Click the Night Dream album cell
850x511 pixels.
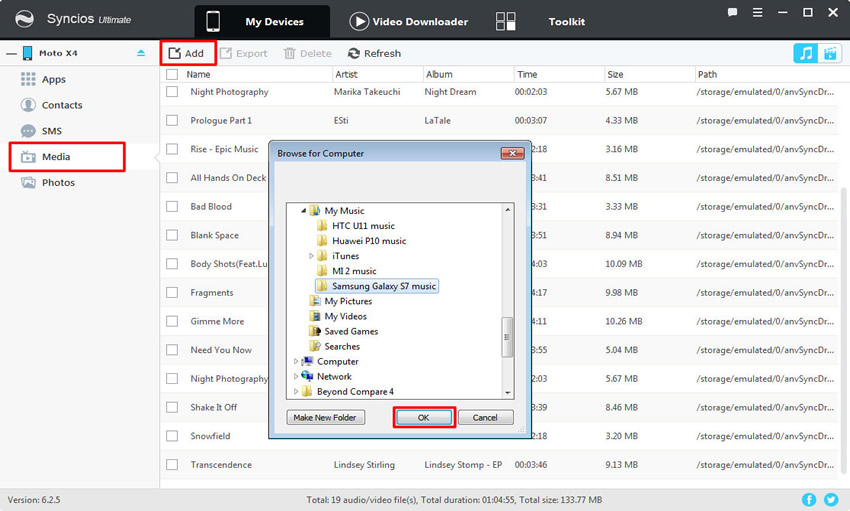point(450,92)
